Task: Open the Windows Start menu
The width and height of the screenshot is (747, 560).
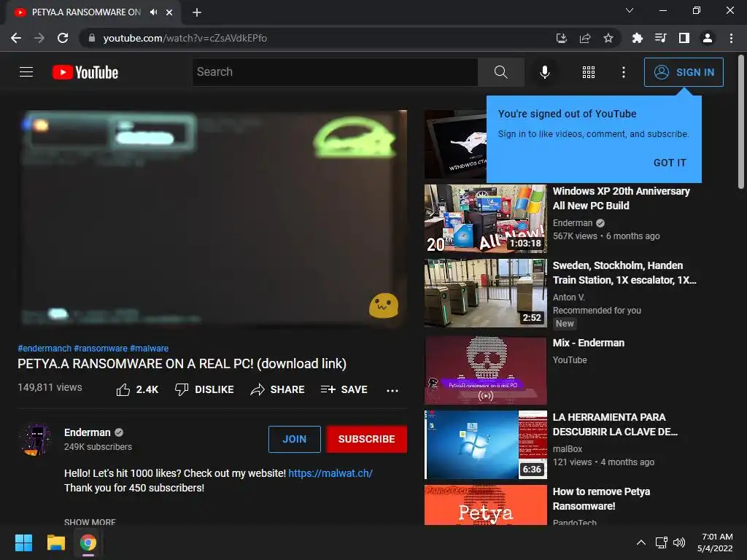Action: (23, 542)
